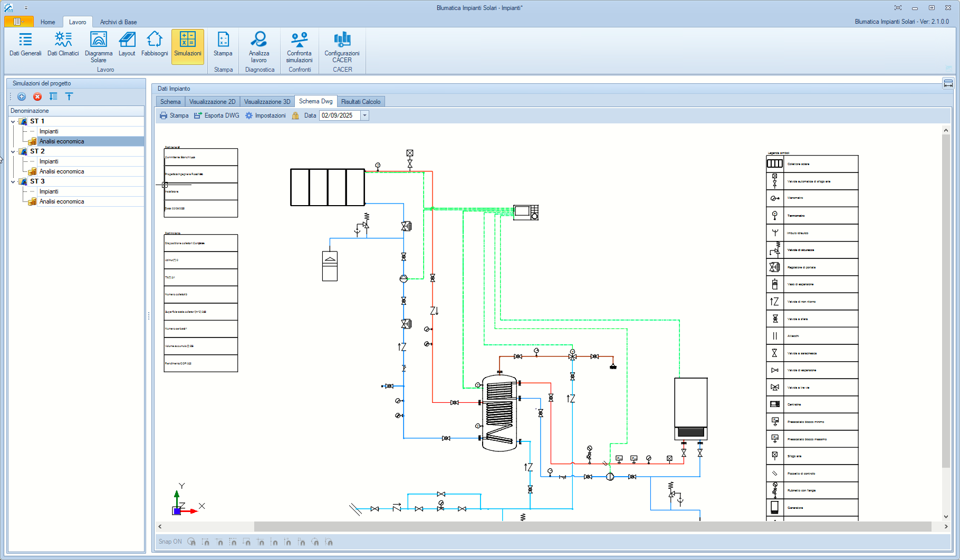The image size is (960, 560).
Task: Click the horizontal scrollbar of the drawing
Action: click(x=592, y=526)
